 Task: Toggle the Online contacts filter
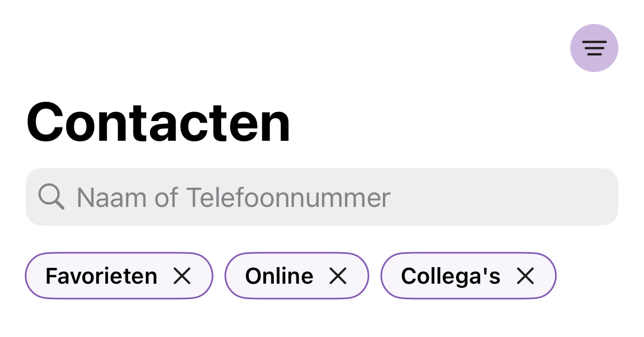coord(279,276)
